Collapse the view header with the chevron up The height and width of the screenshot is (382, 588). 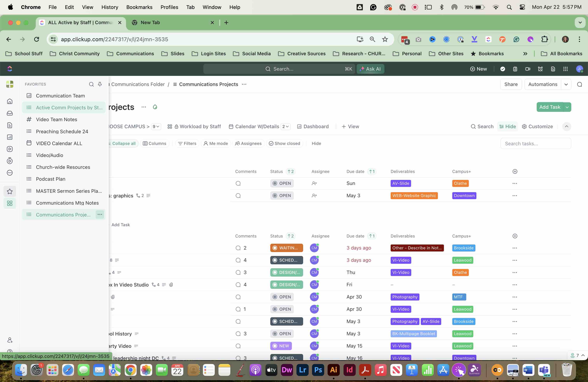(566, 126)
